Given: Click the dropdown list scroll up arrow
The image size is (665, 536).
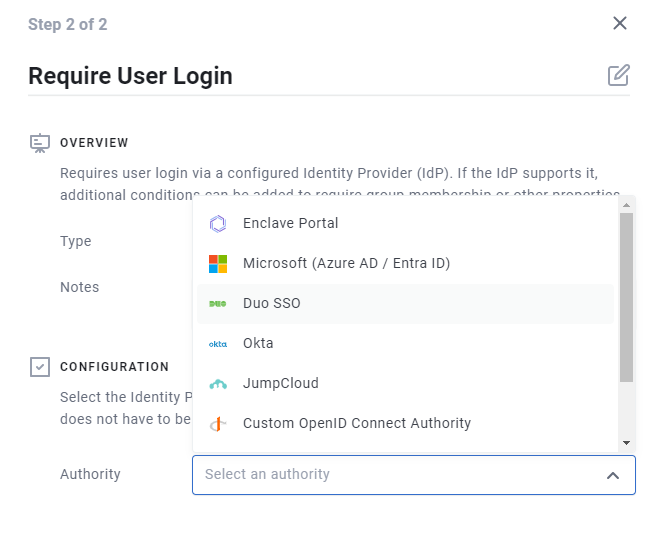Looking at the screenshot, I should 626,205.
